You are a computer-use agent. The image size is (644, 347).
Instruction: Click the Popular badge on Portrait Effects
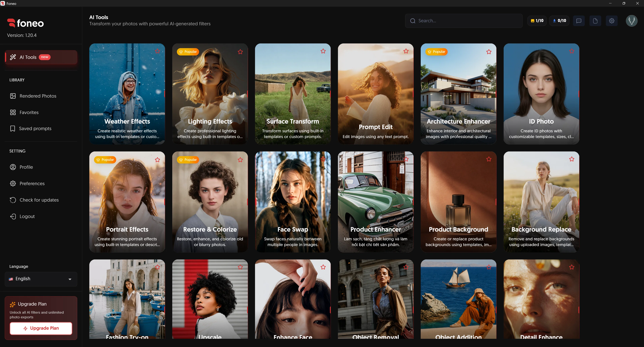coord(105,160)
